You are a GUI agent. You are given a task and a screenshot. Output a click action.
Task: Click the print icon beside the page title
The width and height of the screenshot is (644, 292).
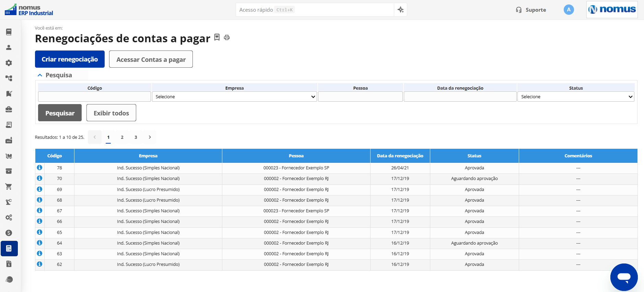227,37
